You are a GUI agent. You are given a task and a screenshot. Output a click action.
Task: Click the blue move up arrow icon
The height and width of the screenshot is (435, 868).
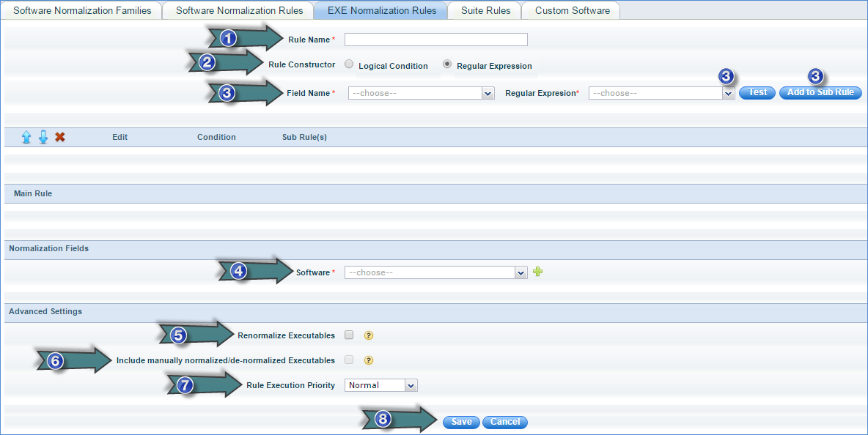tap(26, 137)
